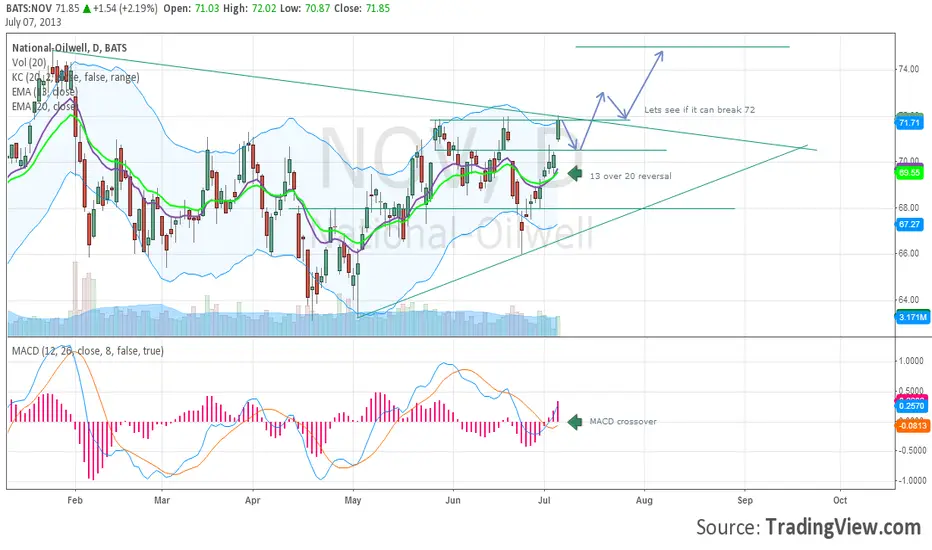Screen dimensions: 932x550
Task: Click the 74.00 price axis tick
Action: (908, 70)
